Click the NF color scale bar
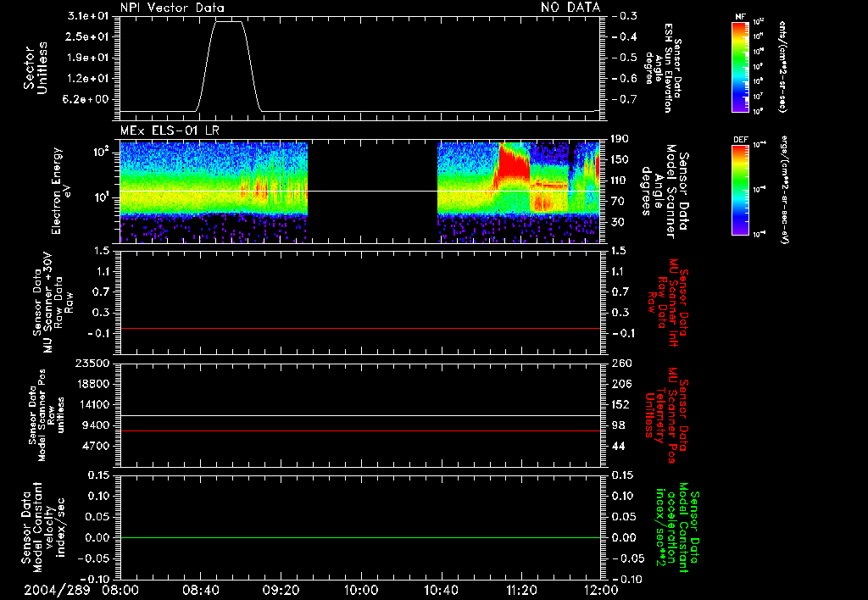 click(x=740, y=66)
